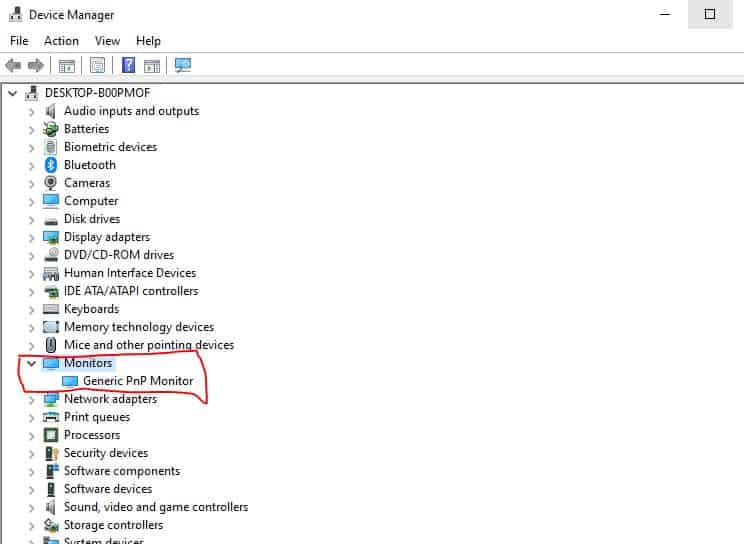This screenshot has width=744, height=544.
Task: Click the Mice and other pointing devices icon
Action: pos(51,345)
